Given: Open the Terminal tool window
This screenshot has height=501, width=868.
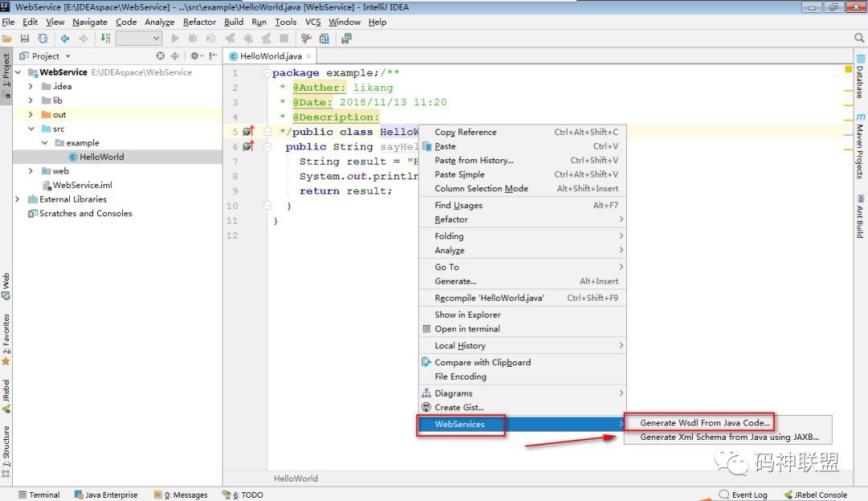Looking at the screenshot, I should click(x=39, y=495).
